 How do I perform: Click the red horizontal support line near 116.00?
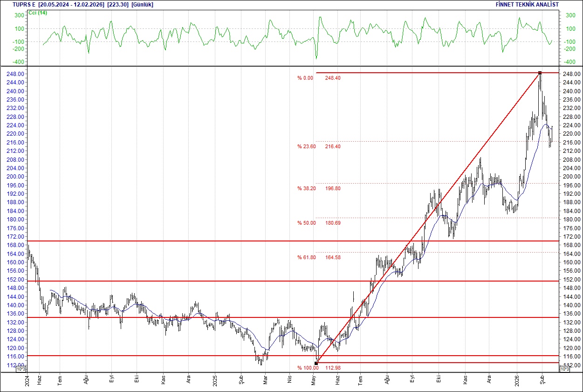pos(186,356)
